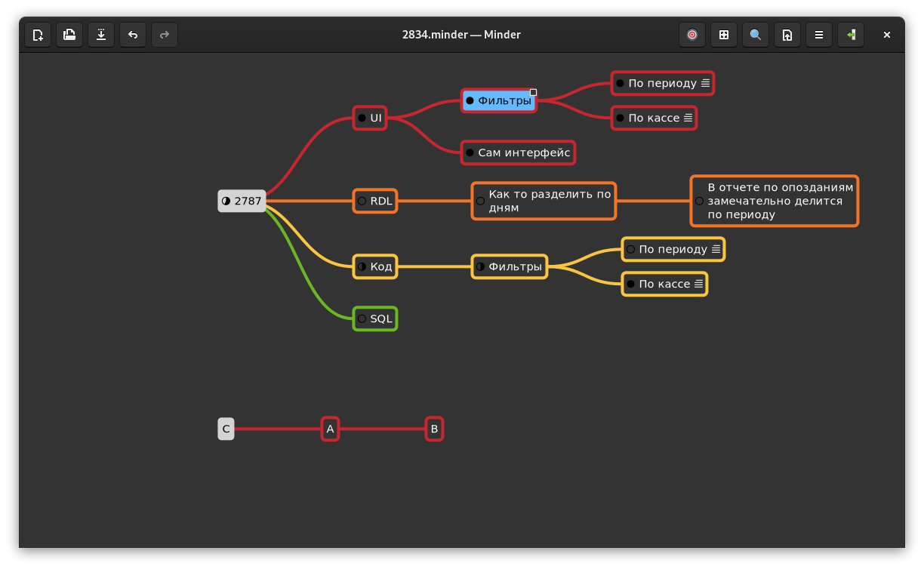This screenshot has height=569, width=924.
Task: Save the current mind map
Action: tap(101, 35)
